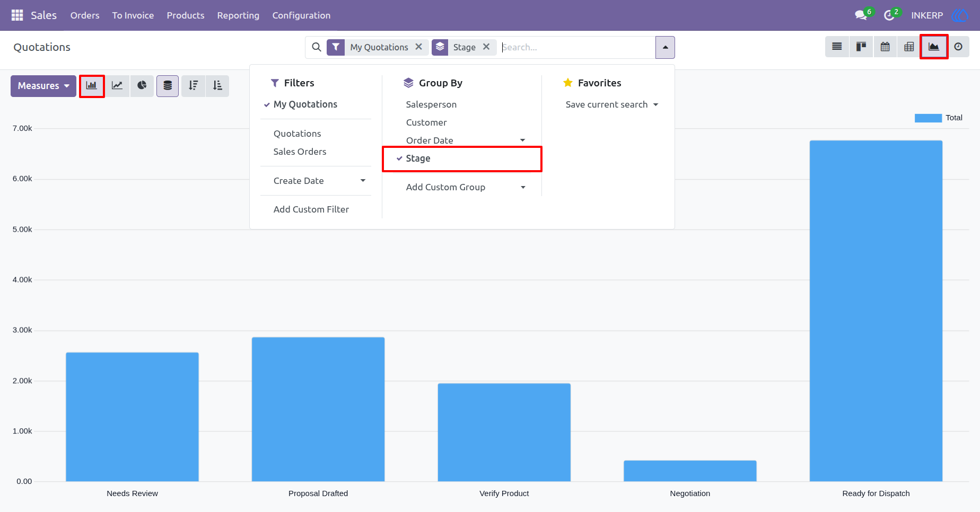The image size is (980, 512).
Task: Open the Activity clock view
Action: tap(958, 47)
